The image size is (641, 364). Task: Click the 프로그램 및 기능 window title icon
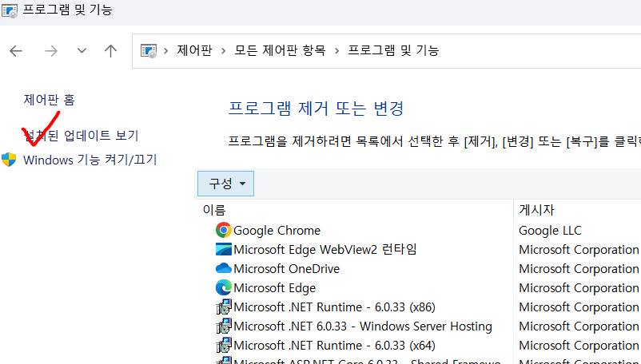pos(10,10)
